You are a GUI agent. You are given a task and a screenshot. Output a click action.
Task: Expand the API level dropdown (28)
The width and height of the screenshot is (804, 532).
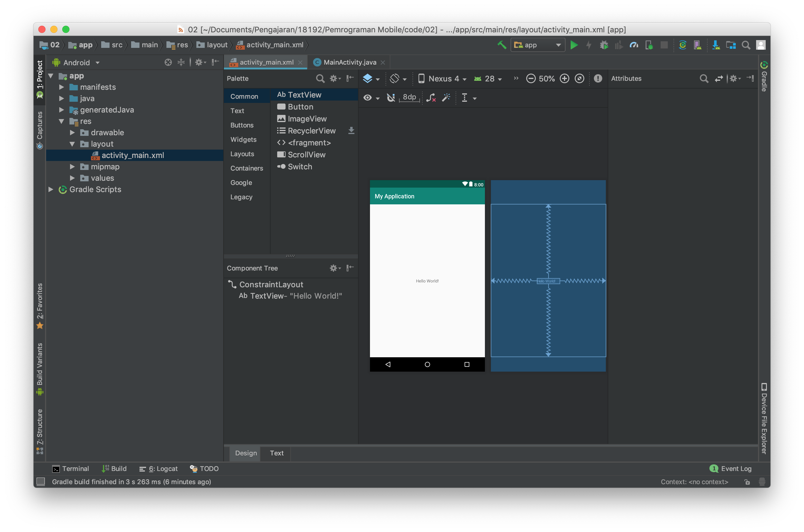[489, 78]
